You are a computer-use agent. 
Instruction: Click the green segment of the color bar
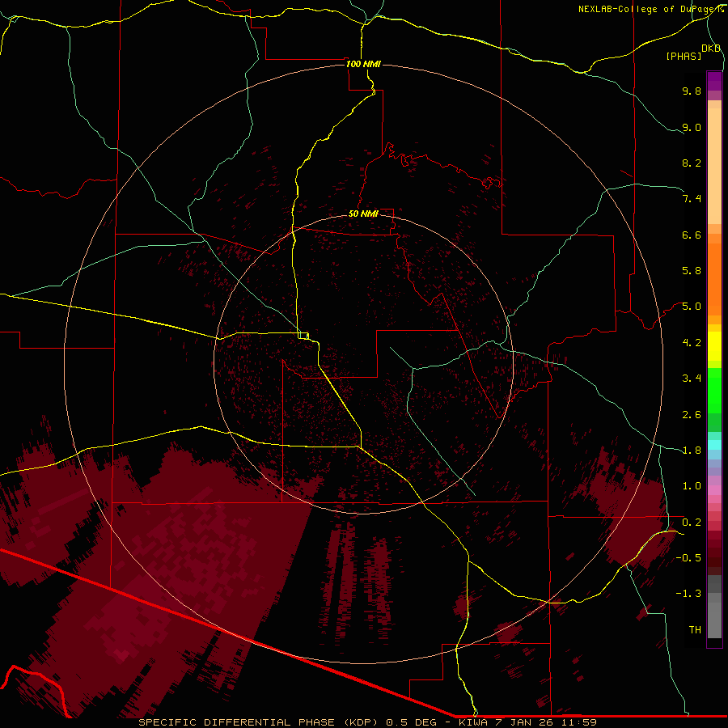coord(714,390)
